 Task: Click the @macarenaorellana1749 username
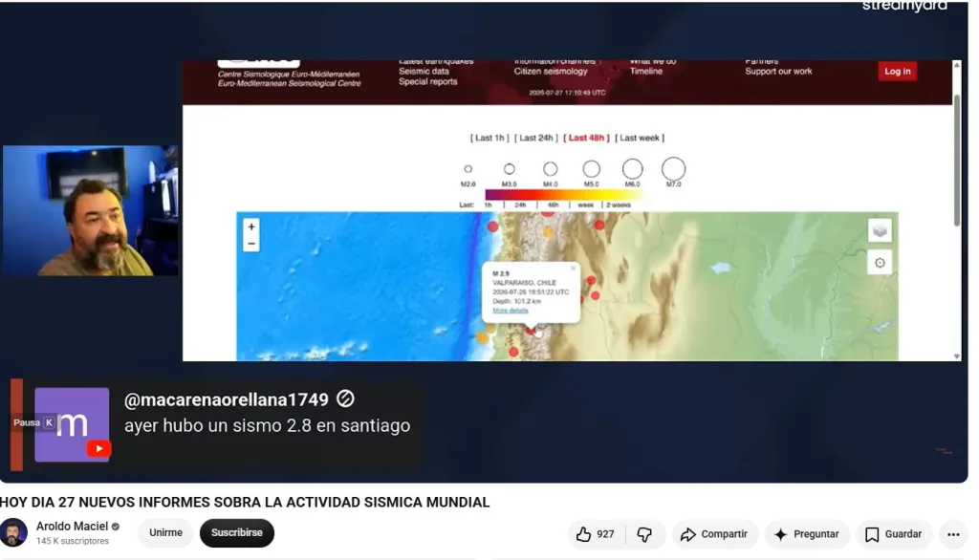tap(226, 399)
